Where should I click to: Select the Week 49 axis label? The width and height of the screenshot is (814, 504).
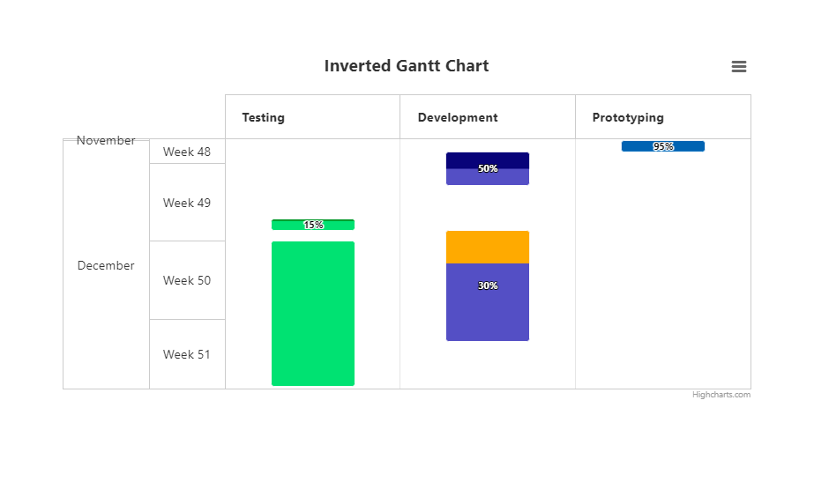[x=187, y=203]
